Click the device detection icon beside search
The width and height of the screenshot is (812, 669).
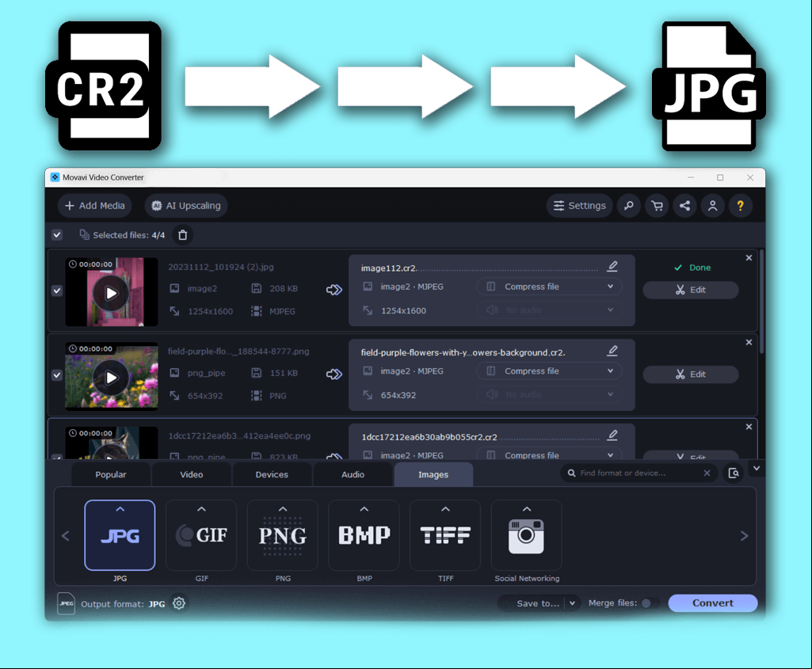click(734, 473)
